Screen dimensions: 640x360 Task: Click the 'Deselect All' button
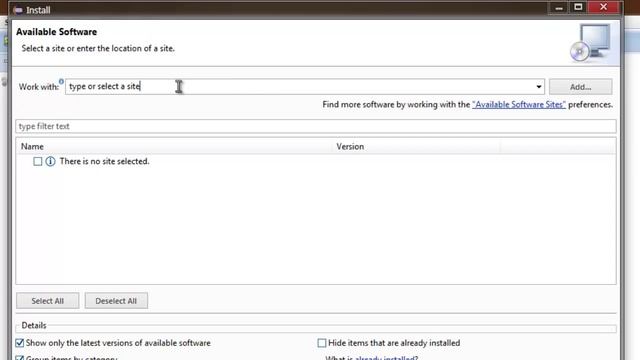pyautogui.click(x=116, y=301)
